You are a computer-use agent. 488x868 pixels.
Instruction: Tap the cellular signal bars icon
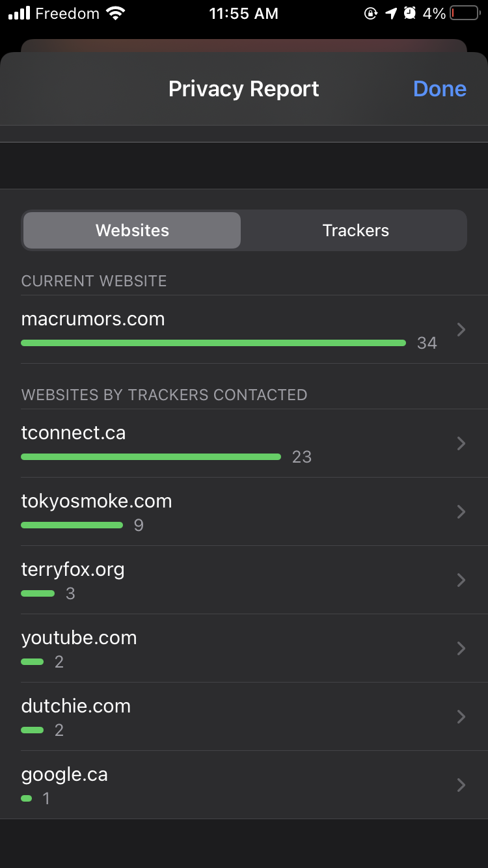tap(20, 13)
